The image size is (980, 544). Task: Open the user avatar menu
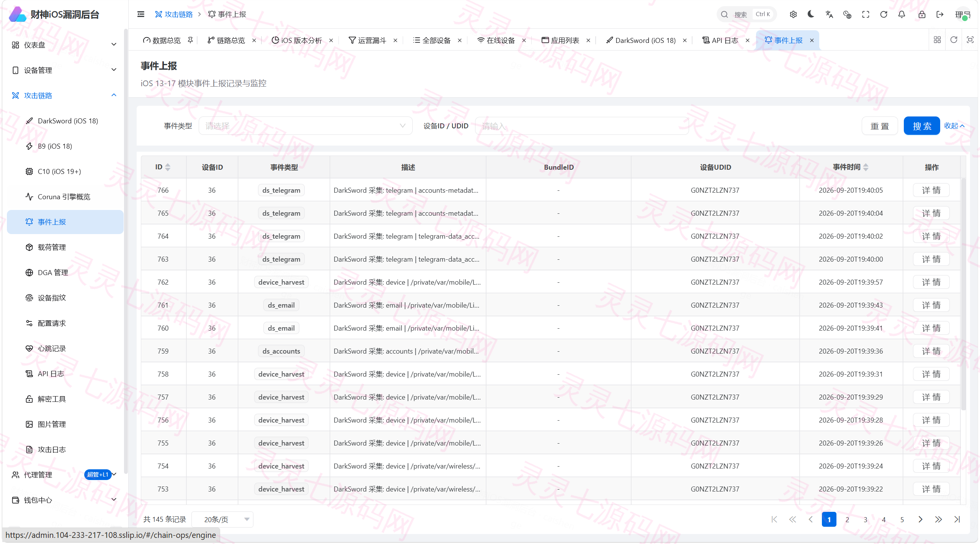pyautogui.click(x=962, y=15)
